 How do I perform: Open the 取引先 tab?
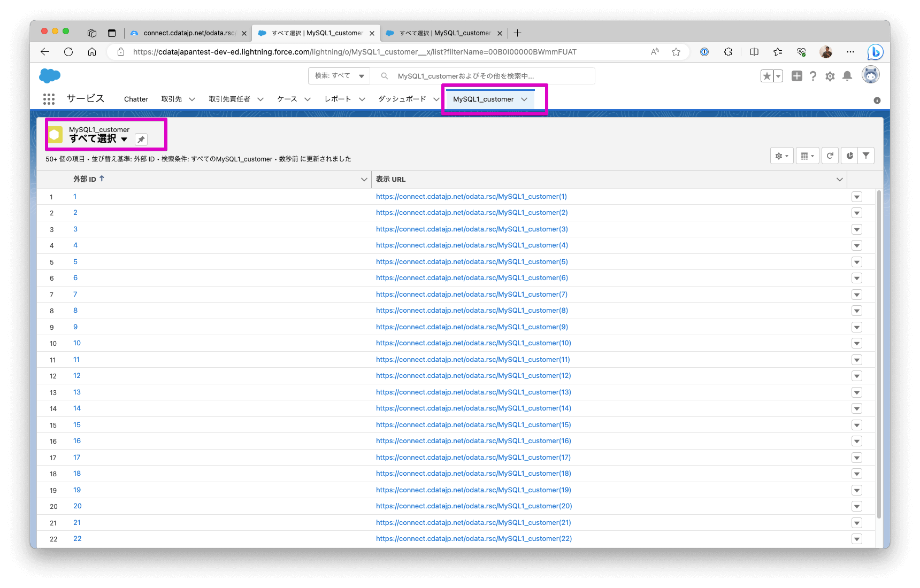(x=171, y=99)
